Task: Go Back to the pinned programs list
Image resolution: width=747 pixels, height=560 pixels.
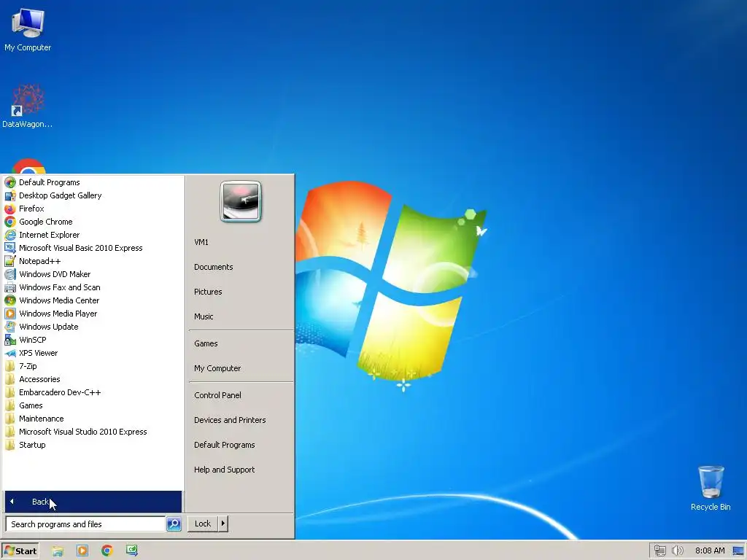Action: click(x=93, y=502)
